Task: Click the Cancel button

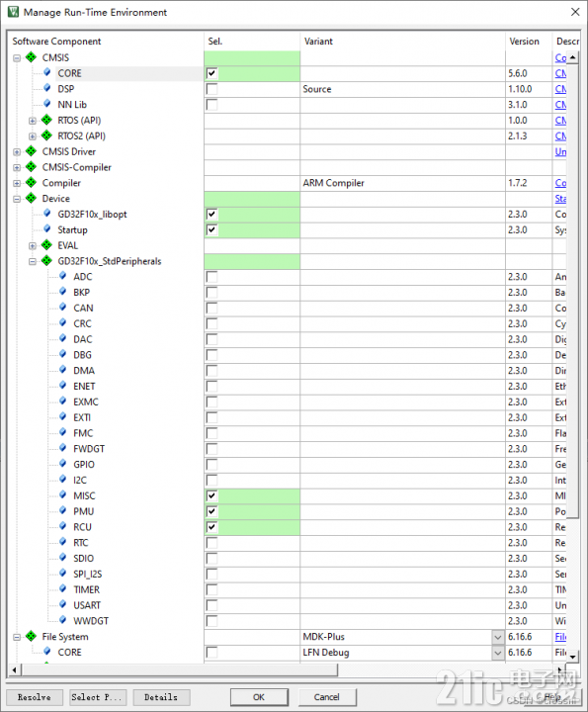Action: pos(327,697)
